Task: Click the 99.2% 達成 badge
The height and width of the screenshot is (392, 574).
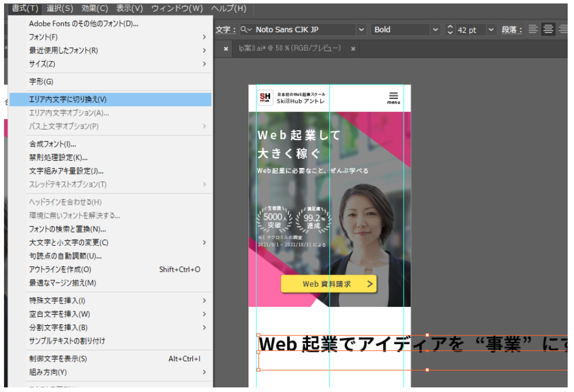Action: pyautogui.click(x=314, y=220)
